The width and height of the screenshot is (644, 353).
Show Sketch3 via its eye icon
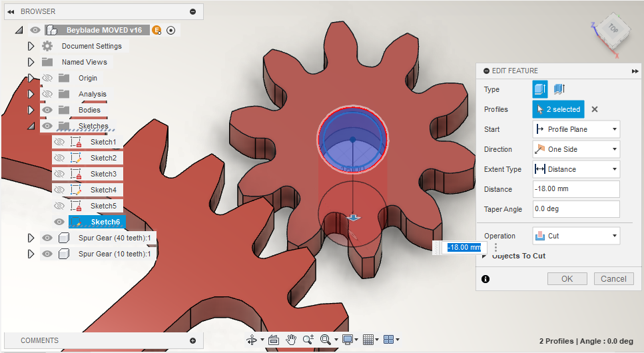[x=59, y=175]
